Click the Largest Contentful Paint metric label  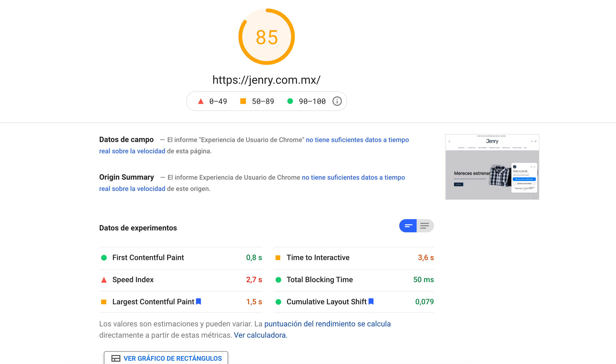click(153, 302)
